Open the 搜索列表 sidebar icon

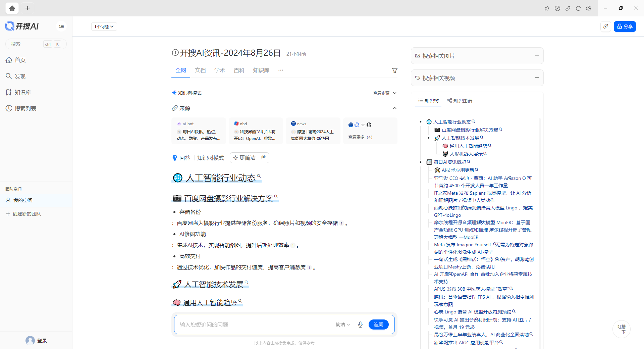click(x=9, y=108)
